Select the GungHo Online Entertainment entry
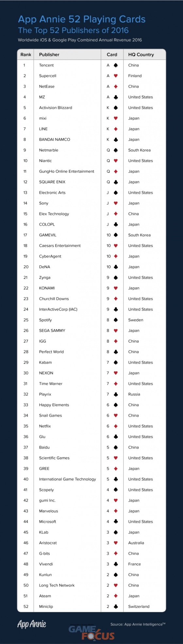The image size is (183, 644). click(66, 171)
